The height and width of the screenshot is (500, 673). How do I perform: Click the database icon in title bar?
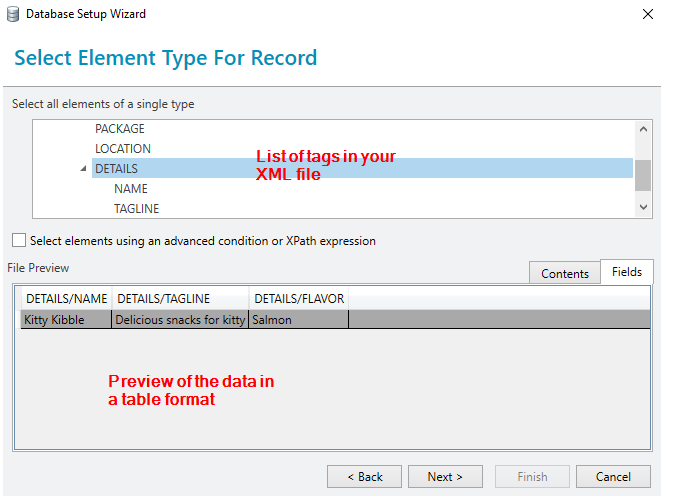point(13,14)
